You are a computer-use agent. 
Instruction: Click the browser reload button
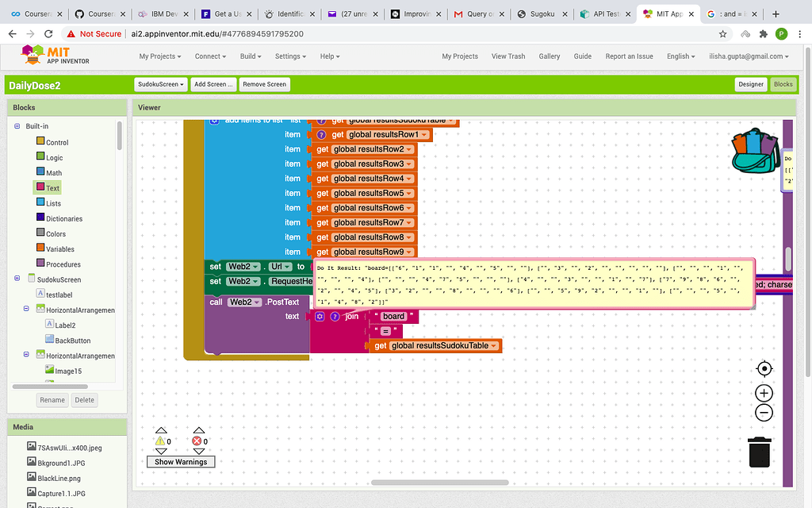tap(48, 33)
